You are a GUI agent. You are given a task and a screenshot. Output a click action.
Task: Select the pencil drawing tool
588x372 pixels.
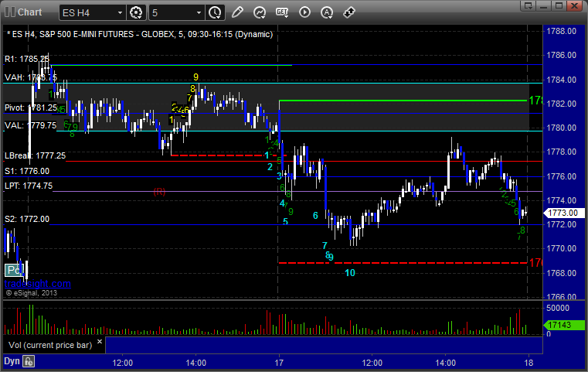pyautogui.click(x=237, y=12)
